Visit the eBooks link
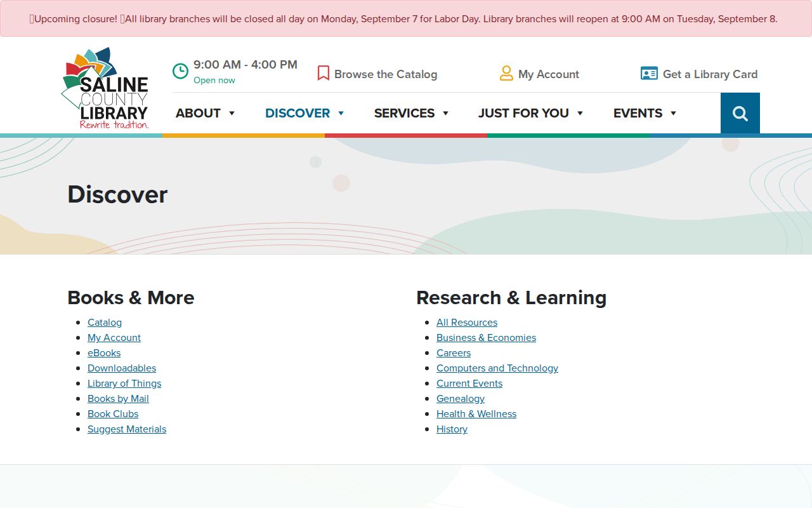This screenshot has height=508, width=812. tap(104, 353)
